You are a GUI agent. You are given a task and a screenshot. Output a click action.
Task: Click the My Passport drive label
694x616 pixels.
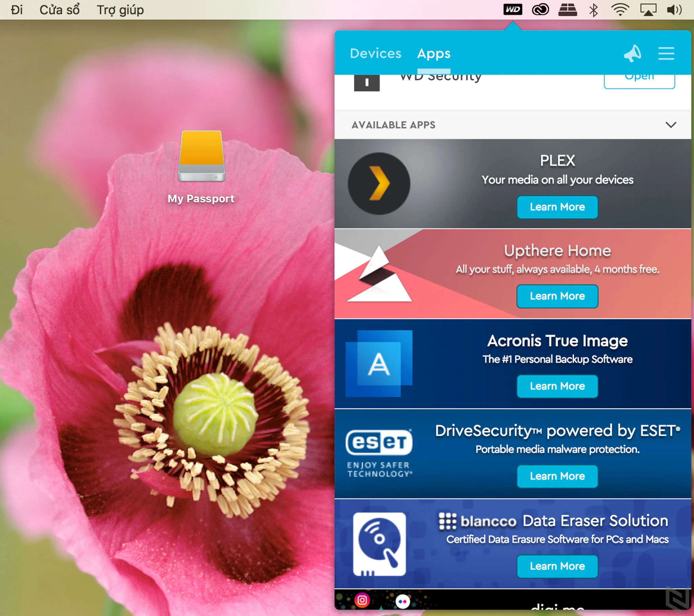click(201, 198)
